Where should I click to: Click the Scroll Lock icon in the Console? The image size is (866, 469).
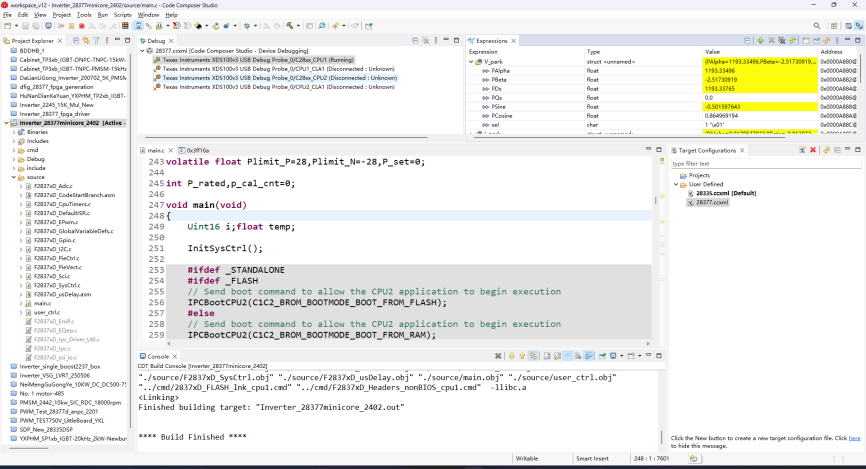[x=557, y=356]
